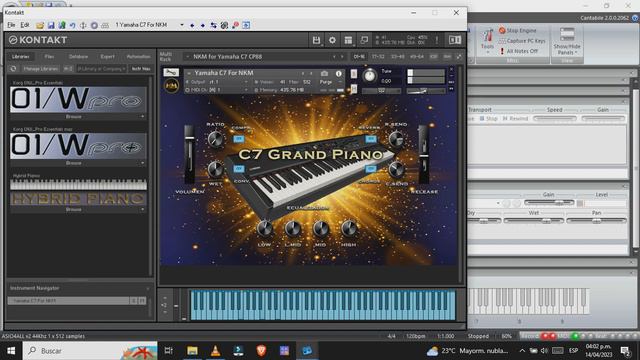Click the instrument info 'i' icon
Viewport: 640px width, 360px height.
click(x=338, y=73)
